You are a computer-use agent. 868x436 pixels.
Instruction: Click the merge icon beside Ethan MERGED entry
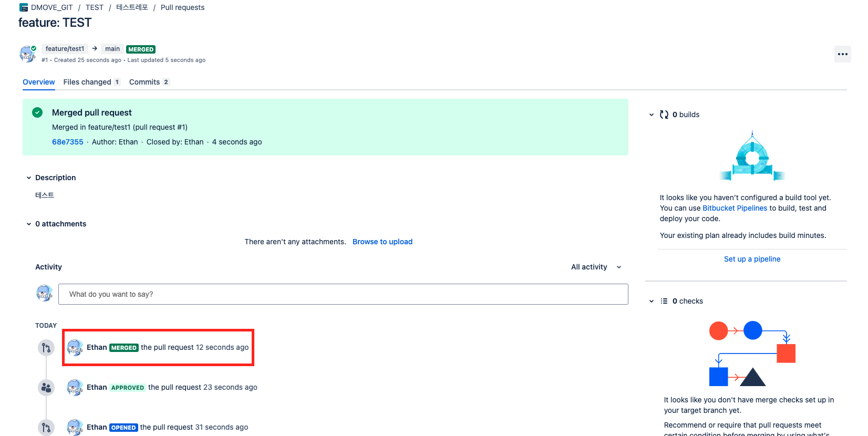[x=46, y=348]
